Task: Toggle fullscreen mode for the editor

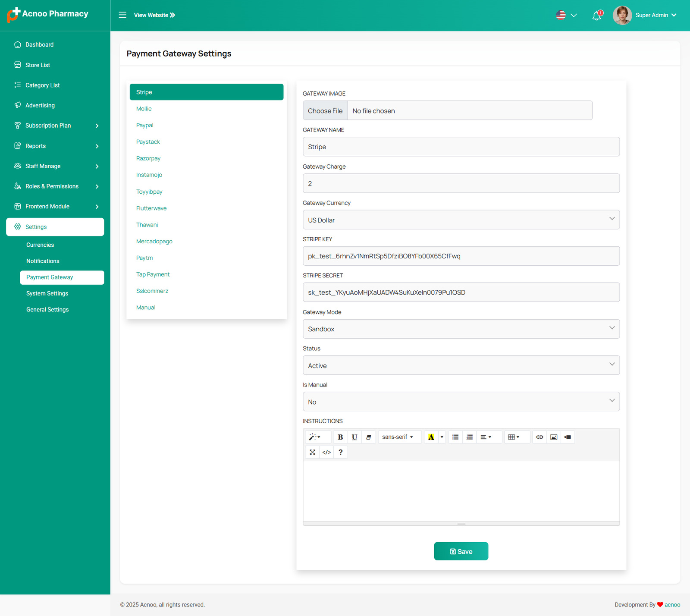Action: 312,452
